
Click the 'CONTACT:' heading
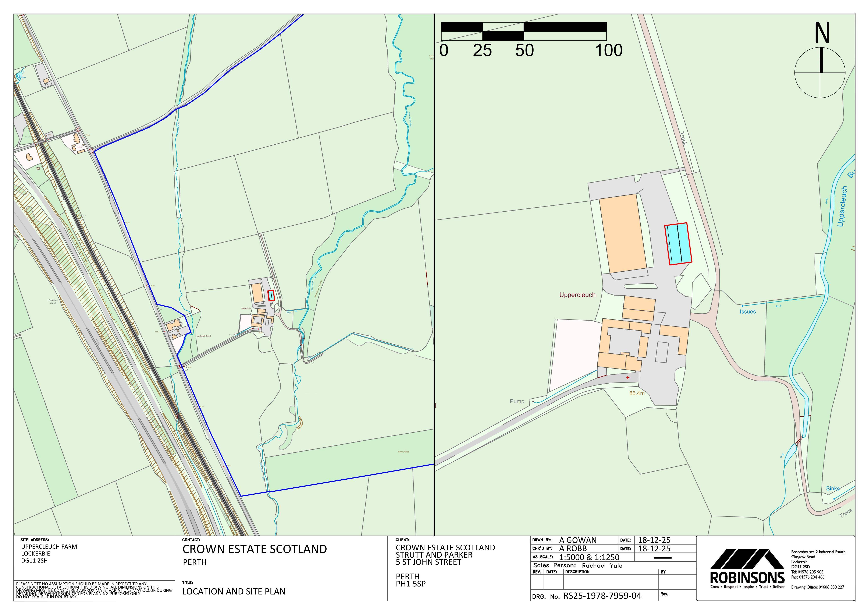click(x=191, y=540)
